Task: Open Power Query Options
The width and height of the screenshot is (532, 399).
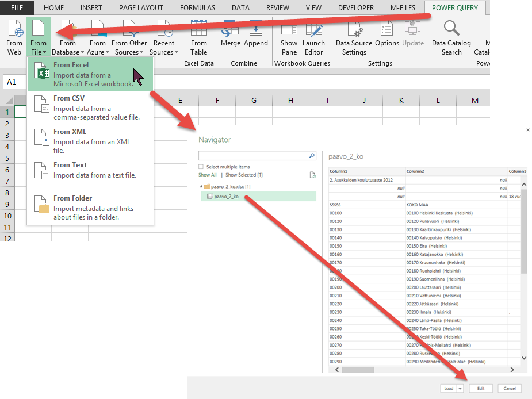Action: (387, 34)
